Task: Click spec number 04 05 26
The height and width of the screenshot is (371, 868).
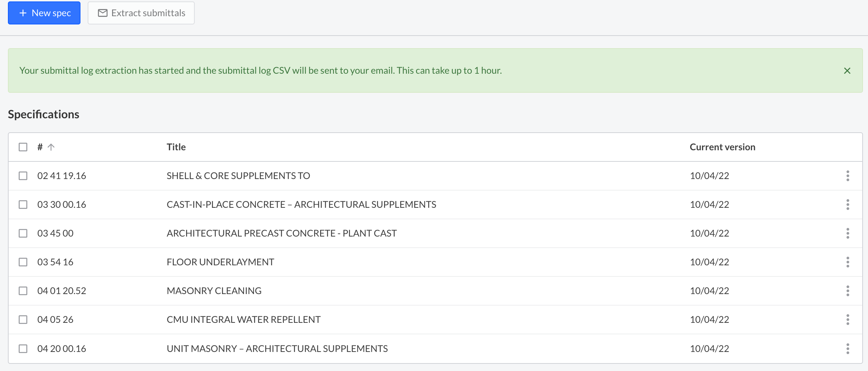Action: [x=55, y=320]
